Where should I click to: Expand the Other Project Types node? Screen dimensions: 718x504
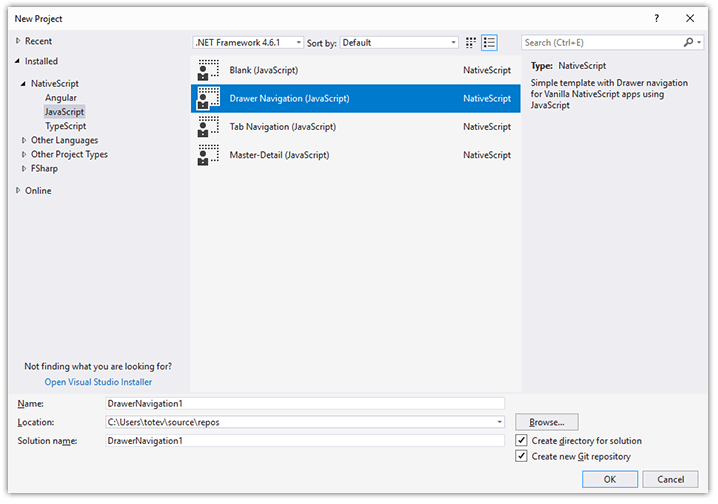(24, 154)
